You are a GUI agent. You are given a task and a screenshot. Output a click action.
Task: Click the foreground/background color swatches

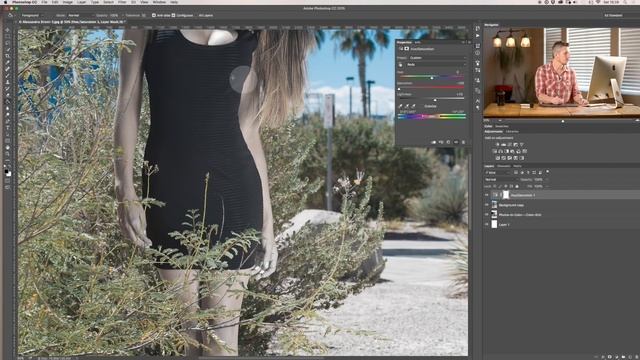pos(8,173)
